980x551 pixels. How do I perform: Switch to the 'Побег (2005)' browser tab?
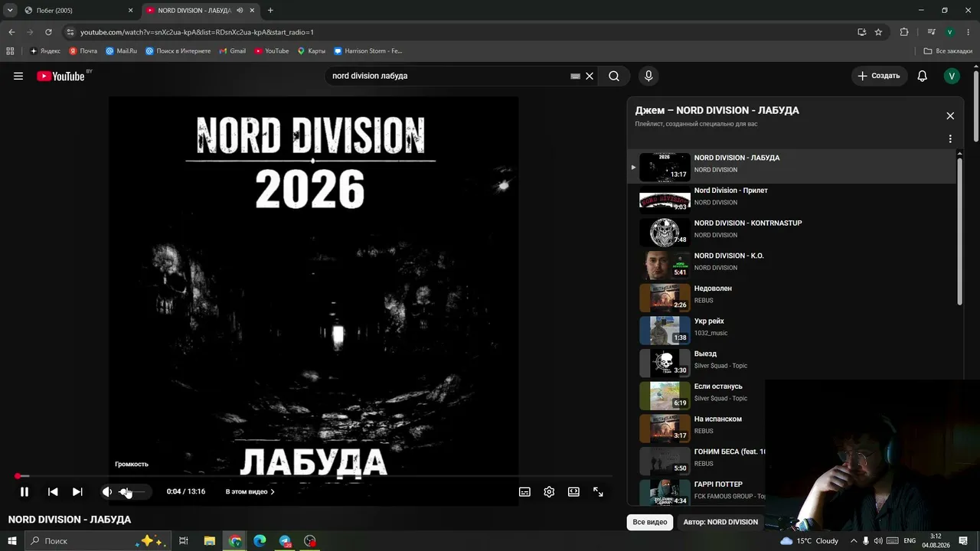[x=77, y=11]
